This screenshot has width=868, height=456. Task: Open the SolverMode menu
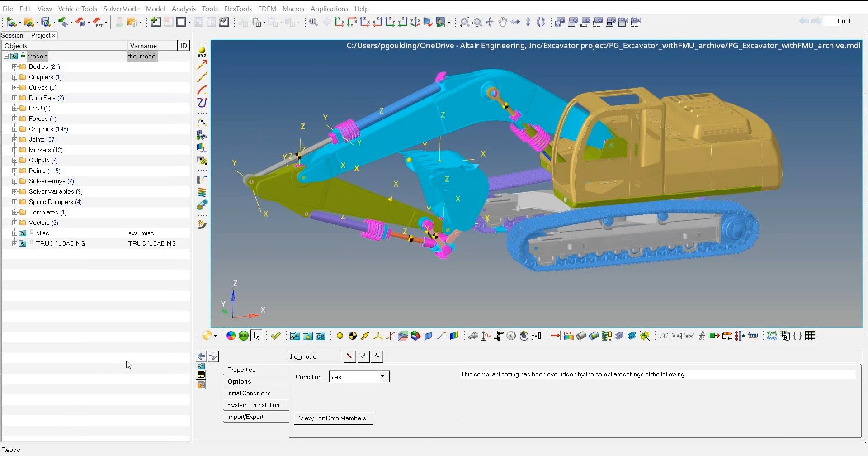pyautogui.click(x=121, y=9)
